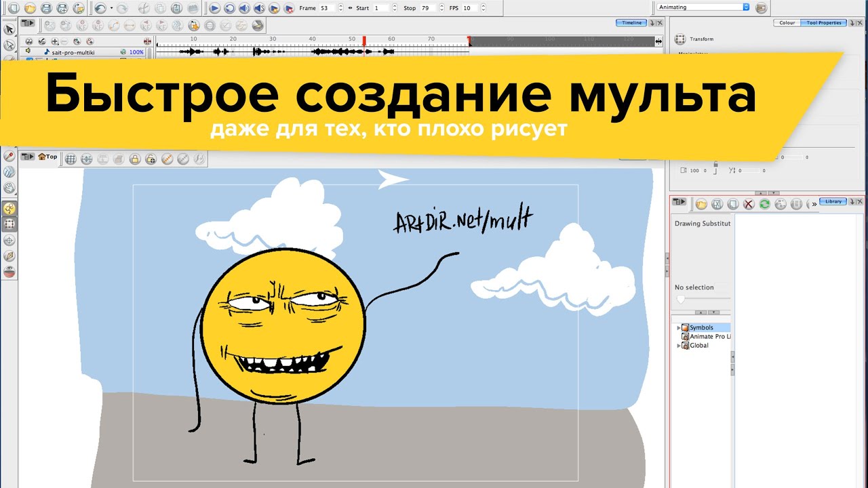Step the FPS value with its stepper

(482, 8)
